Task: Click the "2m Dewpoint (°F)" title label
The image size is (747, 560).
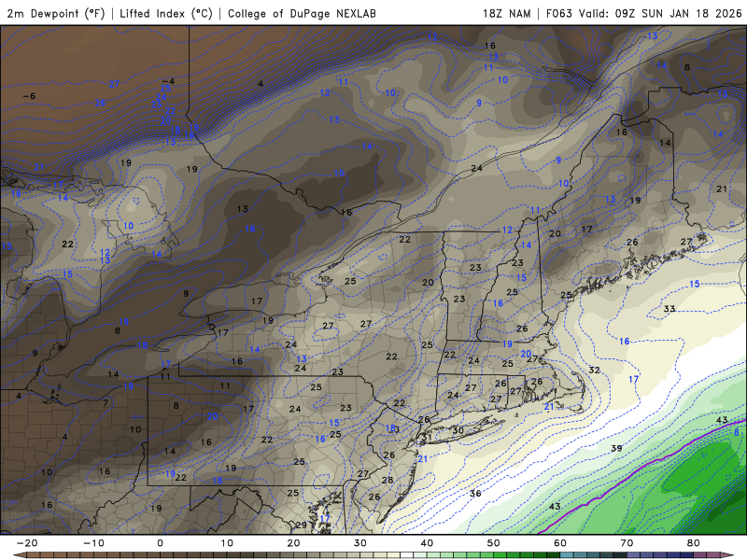Action: tap(56, 13)
